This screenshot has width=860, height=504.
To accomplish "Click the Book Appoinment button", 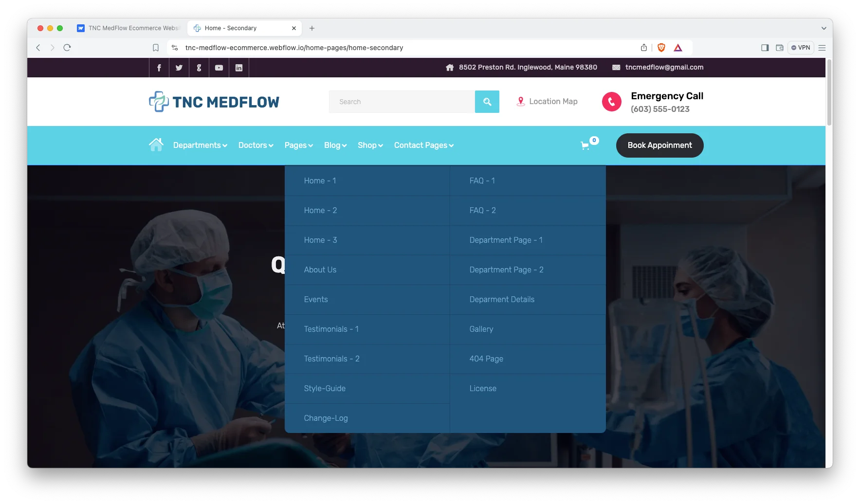I will [659, 145].
